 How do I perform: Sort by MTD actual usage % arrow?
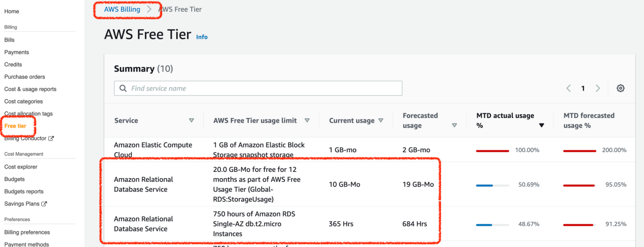click(541, 126)
